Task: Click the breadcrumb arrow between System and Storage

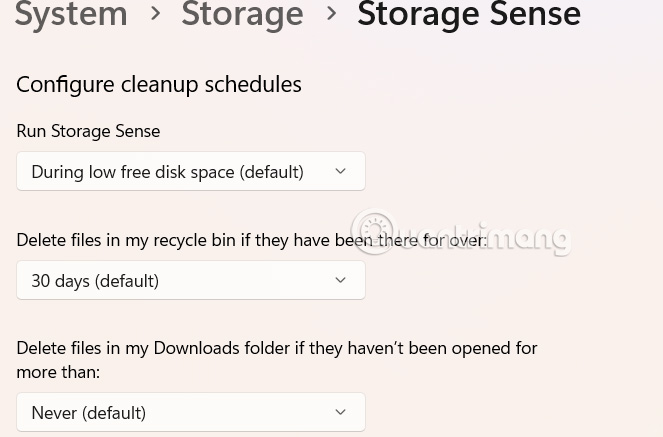Action: [x=155, y=14]
